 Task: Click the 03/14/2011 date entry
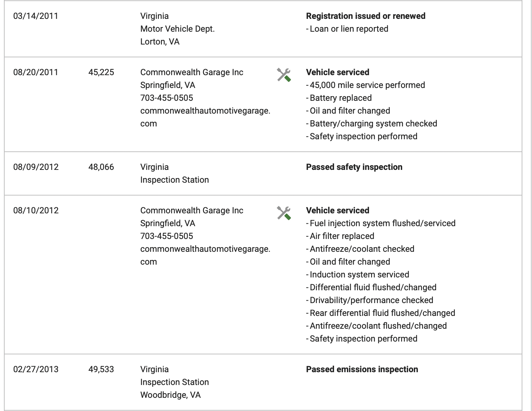[36, 16]
